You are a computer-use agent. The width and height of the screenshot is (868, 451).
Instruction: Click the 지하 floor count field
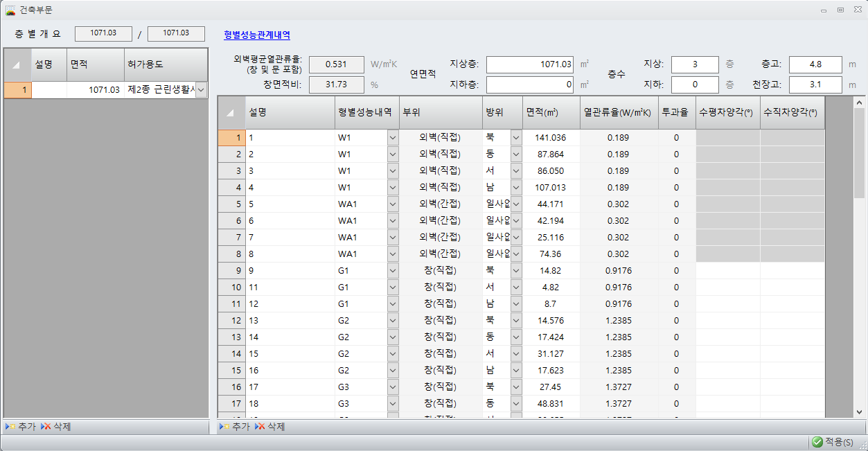click(695, 85)
